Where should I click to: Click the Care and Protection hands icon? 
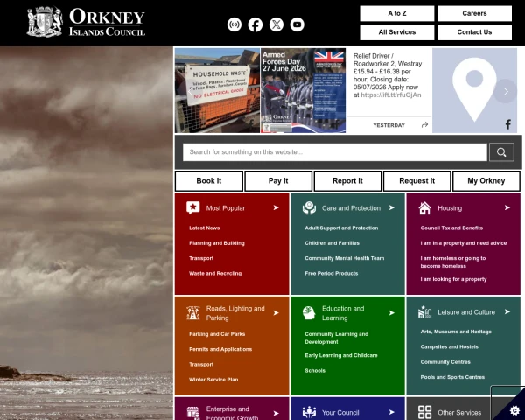click(x=309, y=208)
